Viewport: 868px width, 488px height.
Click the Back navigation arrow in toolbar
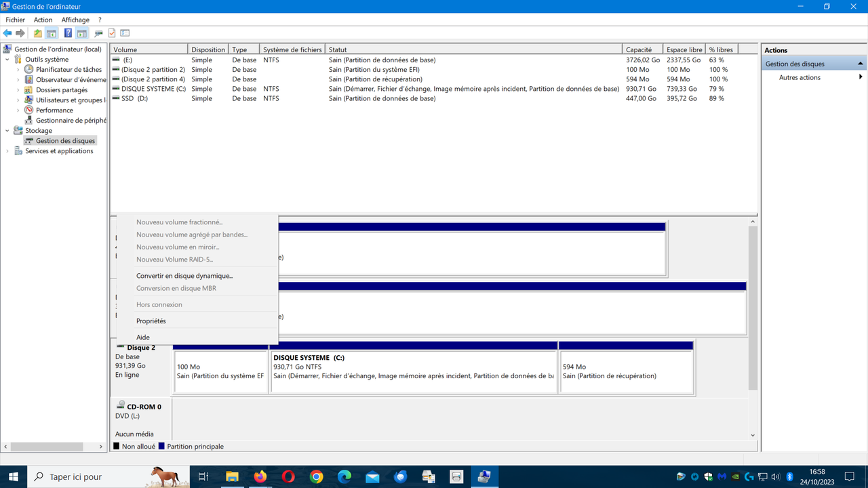tap(7, 33)
